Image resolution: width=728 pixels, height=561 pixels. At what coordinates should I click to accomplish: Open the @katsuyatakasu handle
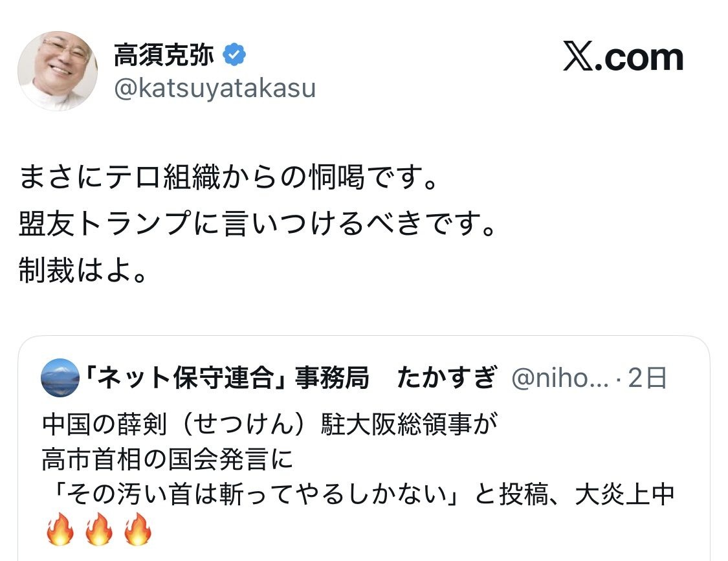click(x=215, y=89)
